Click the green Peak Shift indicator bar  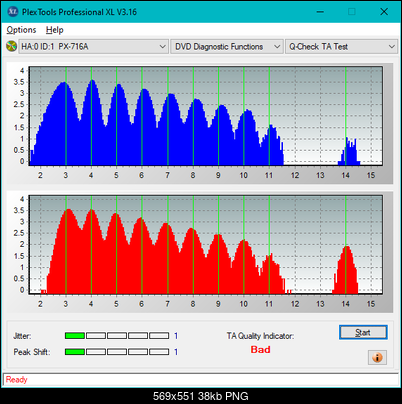[x=75, y=352]
